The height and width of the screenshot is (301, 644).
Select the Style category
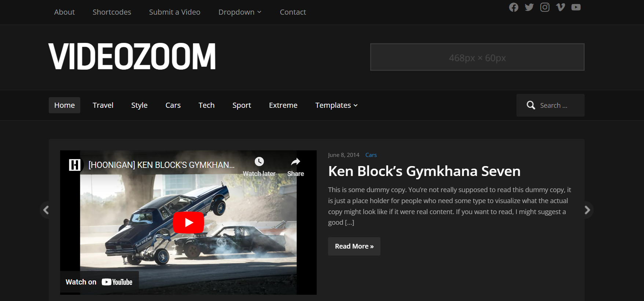click(139, 105)
